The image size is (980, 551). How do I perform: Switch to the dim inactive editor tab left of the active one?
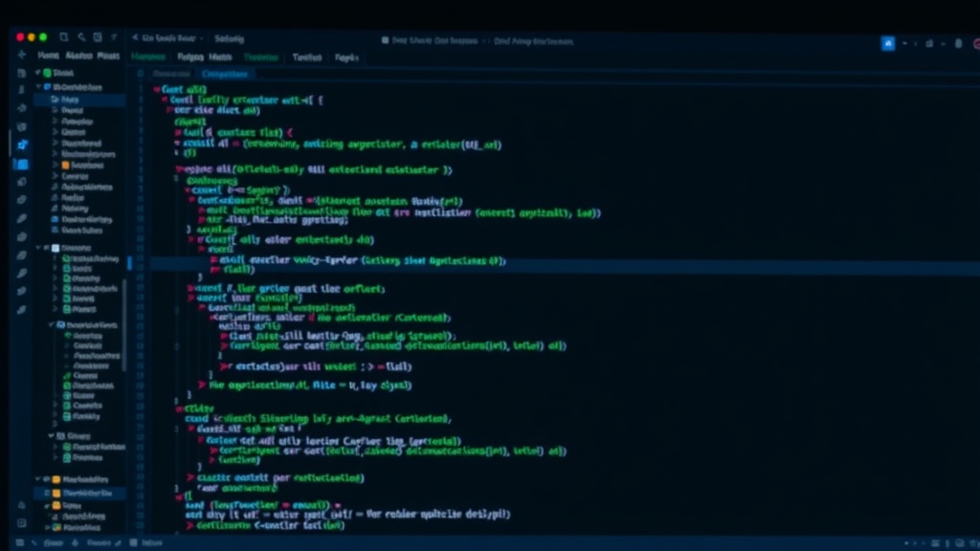pos(170,74)
